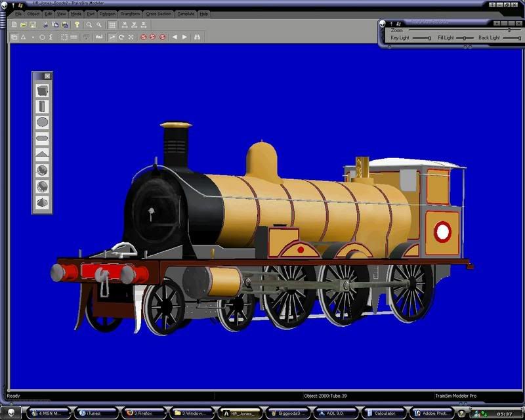Select the cylinder primitive tool

click(x=42, y=106)
